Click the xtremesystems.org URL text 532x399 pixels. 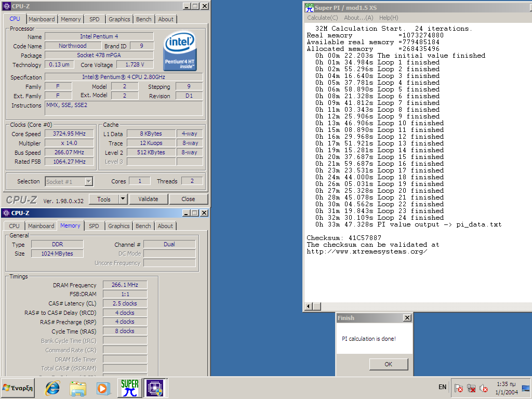coord(367,251)
